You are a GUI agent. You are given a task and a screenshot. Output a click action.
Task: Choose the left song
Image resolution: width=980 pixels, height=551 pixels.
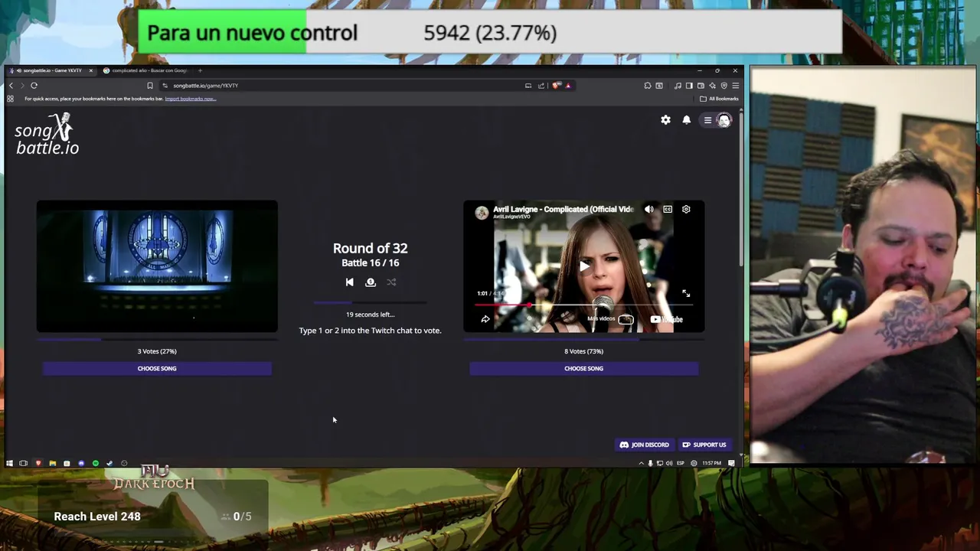pos(157,369)
